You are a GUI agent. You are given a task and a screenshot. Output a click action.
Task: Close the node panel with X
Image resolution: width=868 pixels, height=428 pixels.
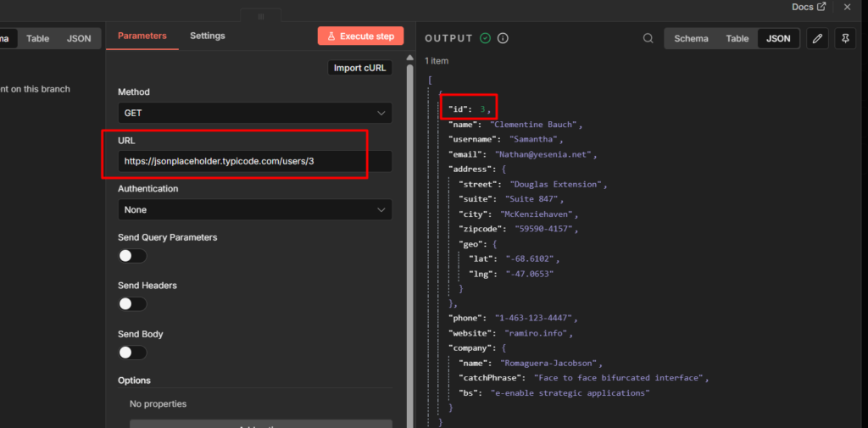(847, 7)
